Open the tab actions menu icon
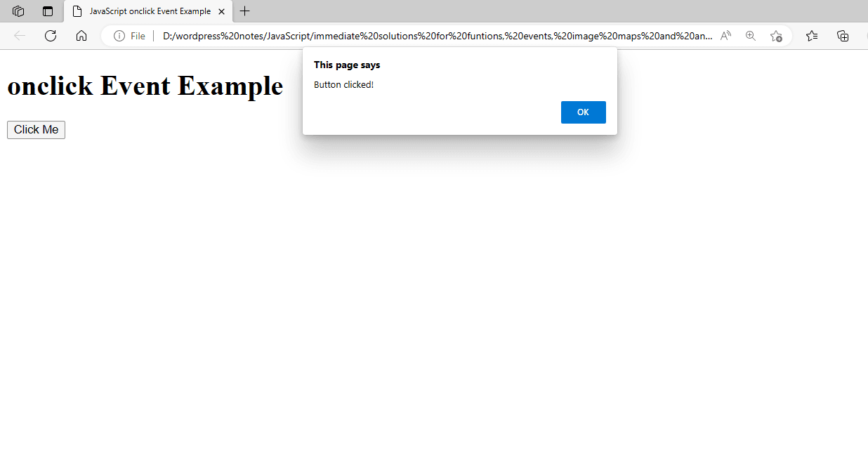Viewport: 868px width, 453px height. click(48, 11)
